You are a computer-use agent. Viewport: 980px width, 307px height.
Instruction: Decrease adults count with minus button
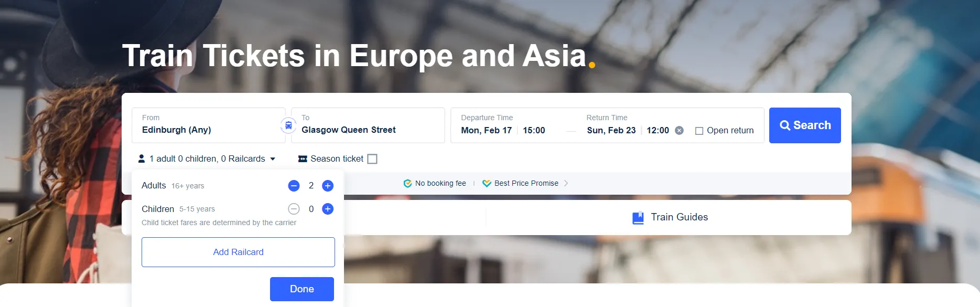tap(294, 186)
